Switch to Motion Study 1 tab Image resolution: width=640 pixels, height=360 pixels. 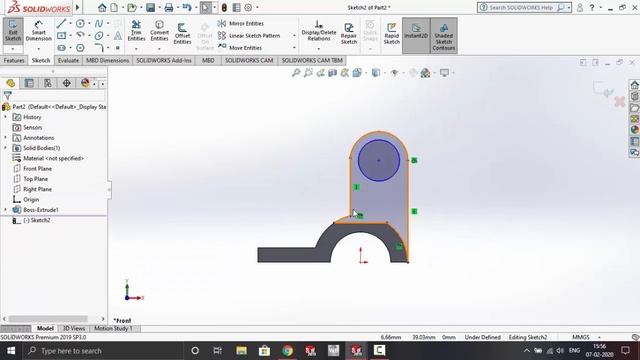click(x=113, y=328)
